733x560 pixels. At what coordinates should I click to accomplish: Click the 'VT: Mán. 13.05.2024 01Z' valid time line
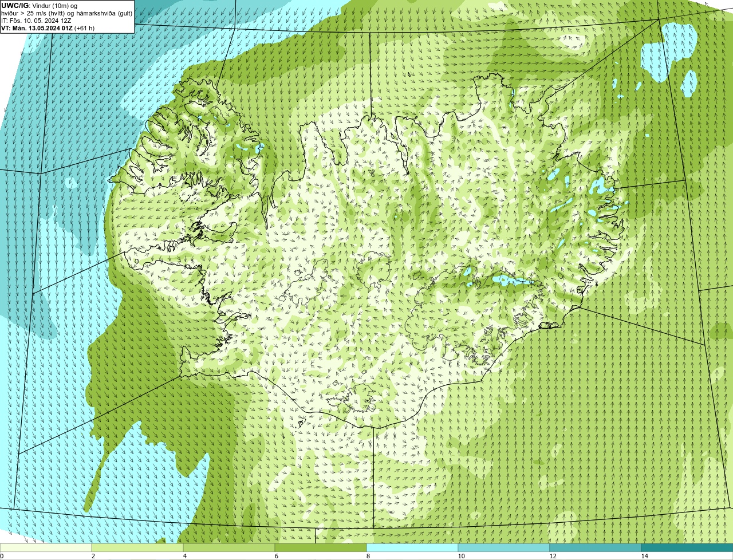point(48,27)
